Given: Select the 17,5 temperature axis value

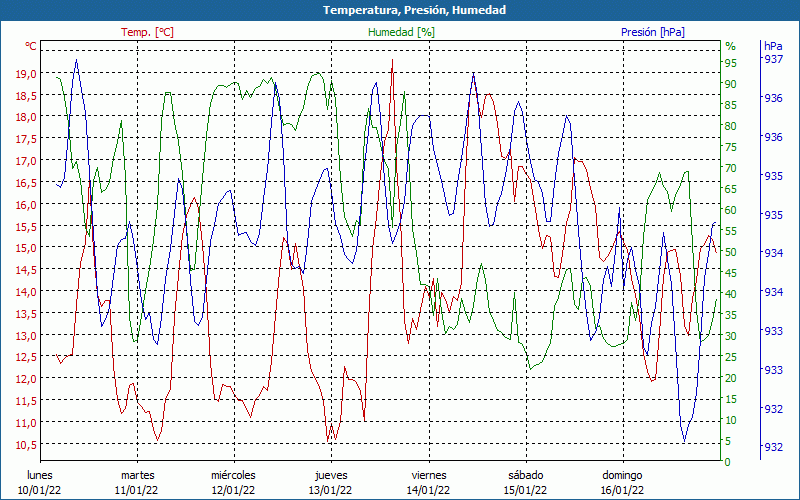Looking at the screenshot, I should click(26, 139).
